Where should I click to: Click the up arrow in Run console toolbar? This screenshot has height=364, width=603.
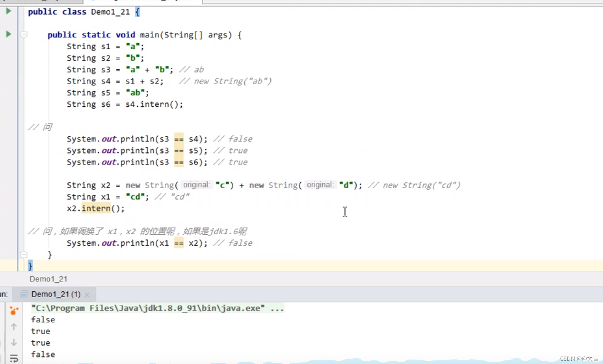tap(14, 326)
